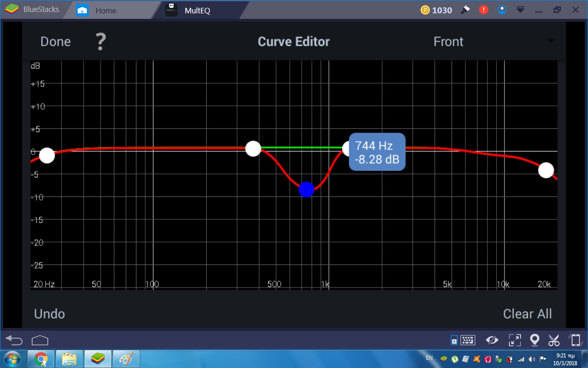588x368 pixels.
Task: Open the BlueStacks theme brush icon
Action: [465, 10]
